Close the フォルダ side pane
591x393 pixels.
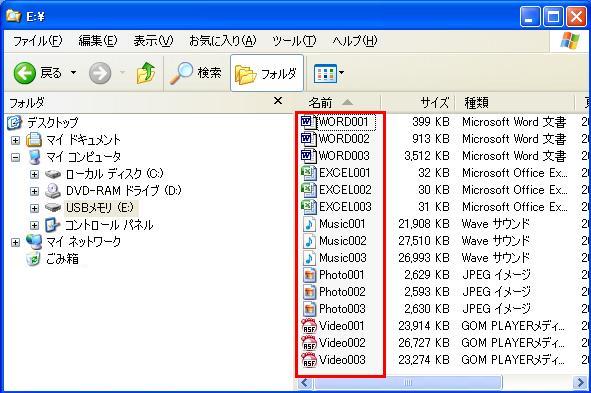click(278, 101)
